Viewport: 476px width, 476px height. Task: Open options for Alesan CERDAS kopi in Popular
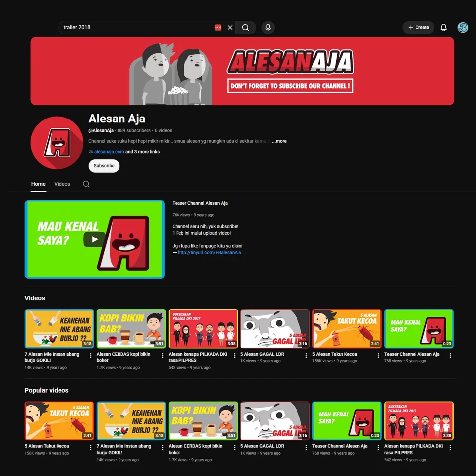coord(235,448)
